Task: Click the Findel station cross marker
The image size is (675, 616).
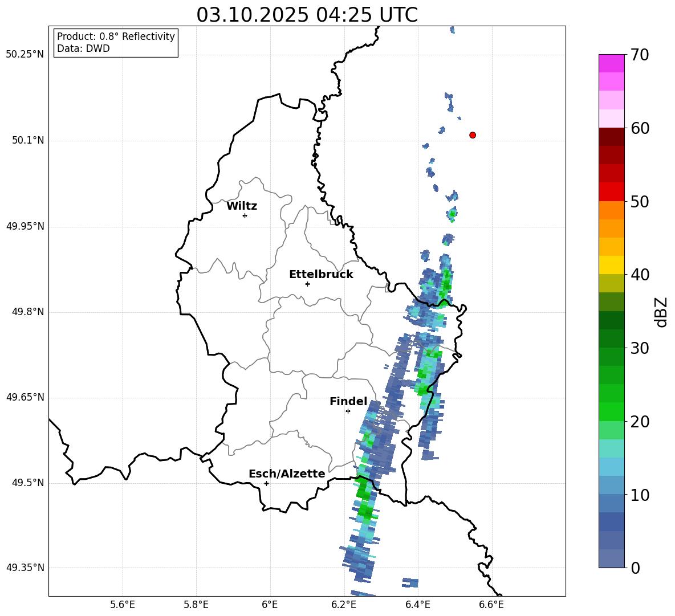Action: 348,411
